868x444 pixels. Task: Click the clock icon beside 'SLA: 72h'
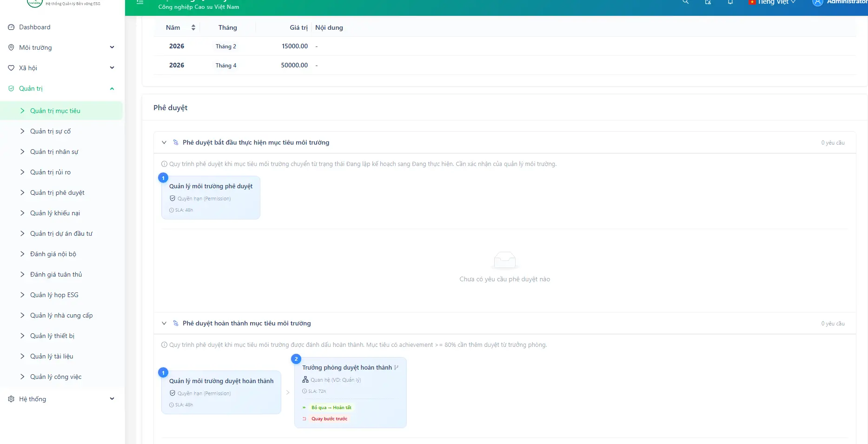305,391
